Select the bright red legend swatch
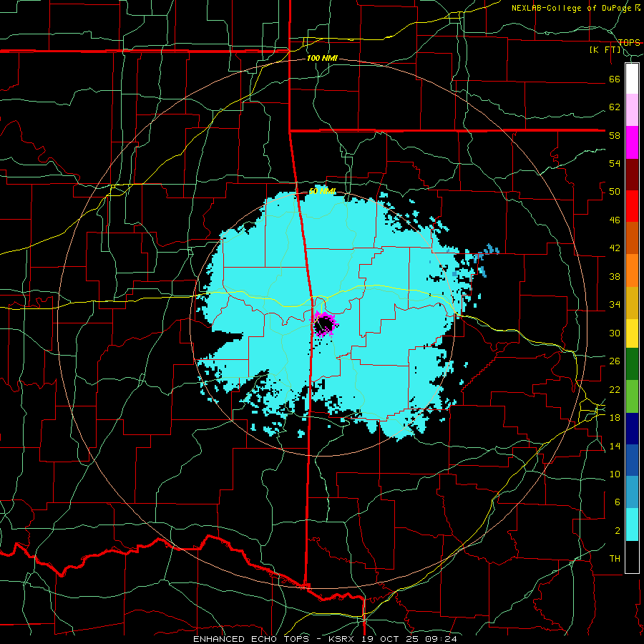Image resolution: width=644 pixels, height=644 pixels. click(x=632, y=206)
